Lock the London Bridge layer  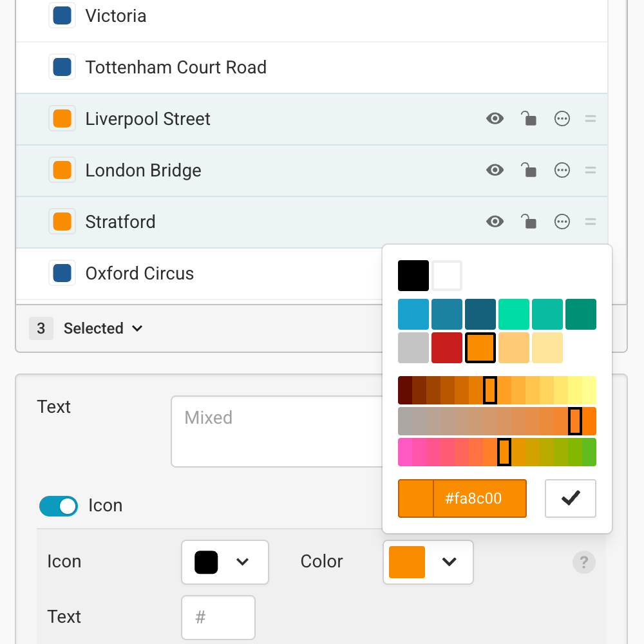tap(529, 170)
